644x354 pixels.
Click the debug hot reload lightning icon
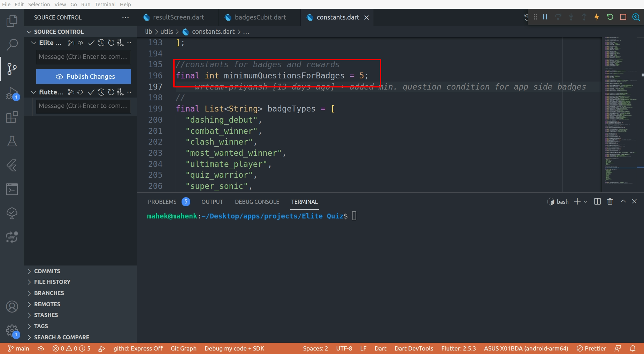[597, 17]
